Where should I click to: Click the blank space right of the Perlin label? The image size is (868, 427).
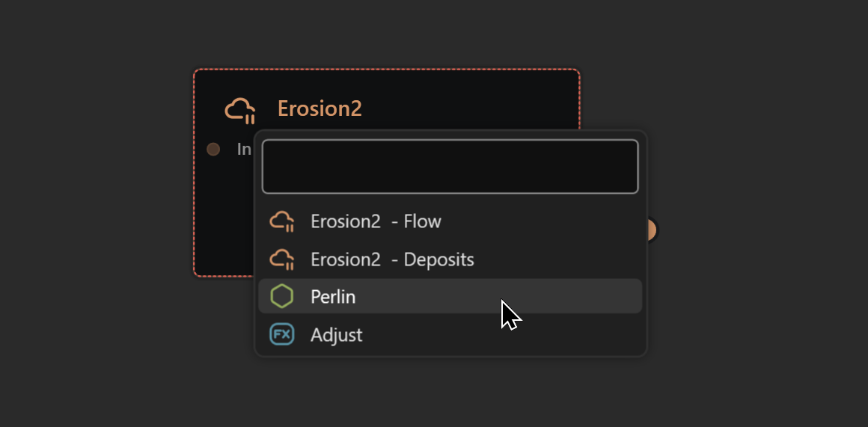tap(569, 297)
